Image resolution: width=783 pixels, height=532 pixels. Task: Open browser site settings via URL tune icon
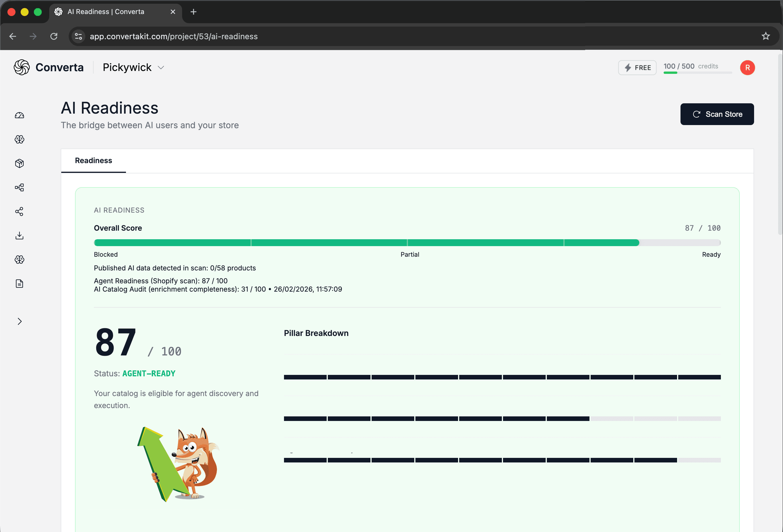[78, 36]
